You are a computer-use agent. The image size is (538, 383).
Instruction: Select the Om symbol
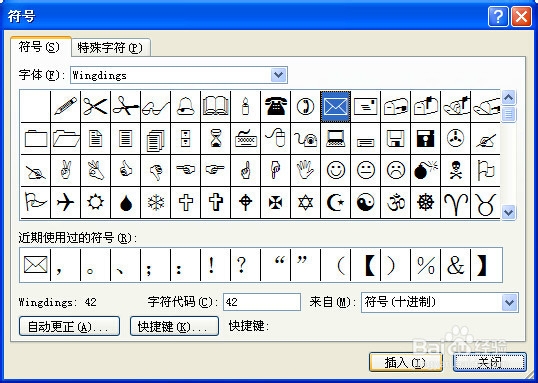[x=396, y=202]
